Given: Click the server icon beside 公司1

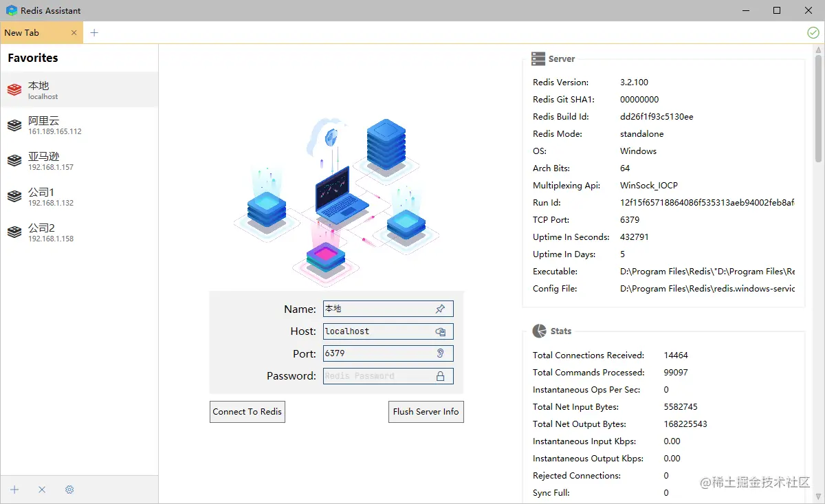Looking at the screenshot, I should point(14,197).
